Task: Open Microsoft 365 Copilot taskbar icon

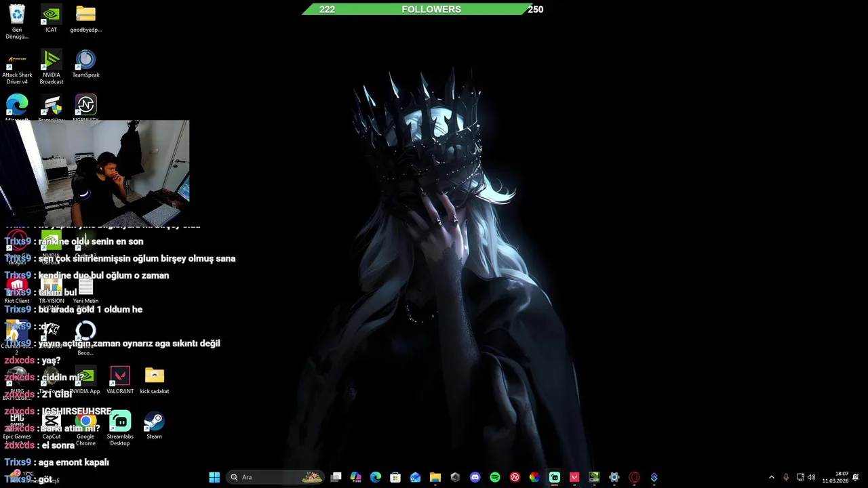Action: point(355,477)
